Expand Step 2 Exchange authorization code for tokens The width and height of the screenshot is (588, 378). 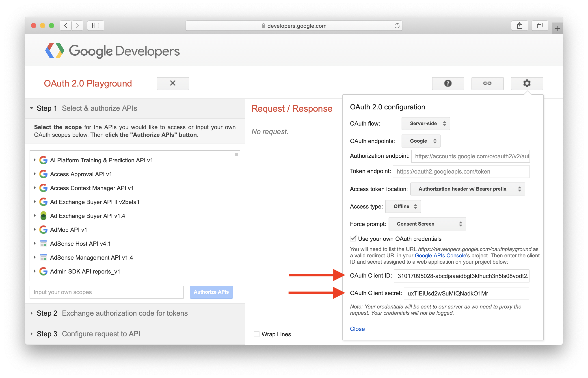pos(135,313)
